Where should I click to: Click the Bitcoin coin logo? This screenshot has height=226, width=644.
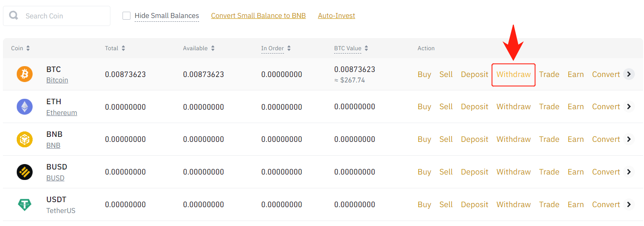[x=25, y=74]
